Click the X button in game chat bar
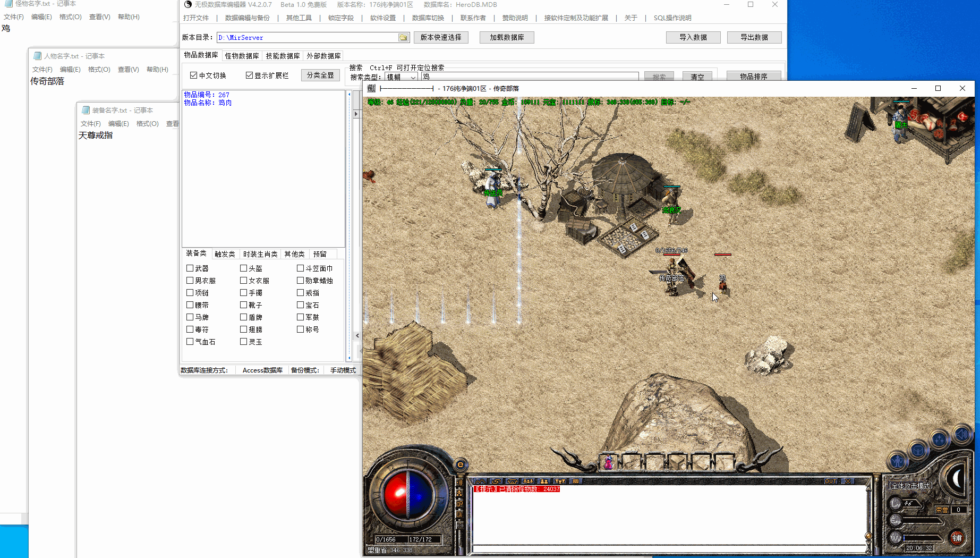Image resolution: width=980 pixels, height=558 pixels. (x=848, y=481)
